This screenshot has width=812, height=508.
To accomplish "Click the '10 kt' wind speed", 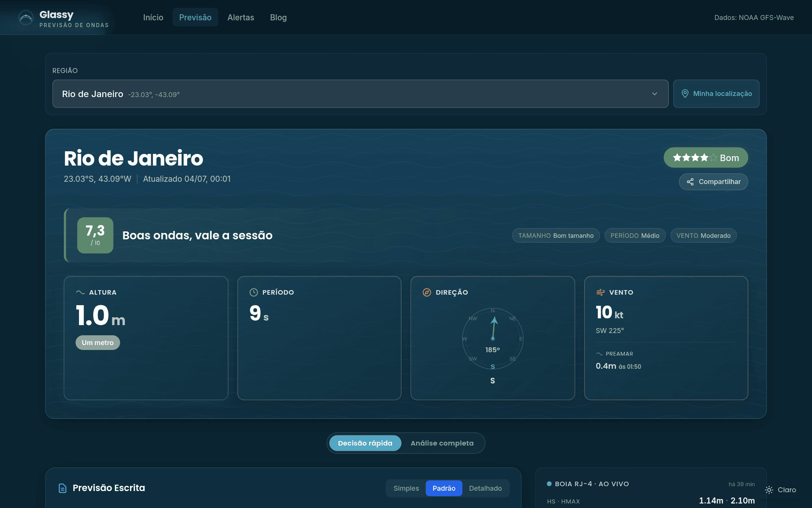I will point(609,313).
